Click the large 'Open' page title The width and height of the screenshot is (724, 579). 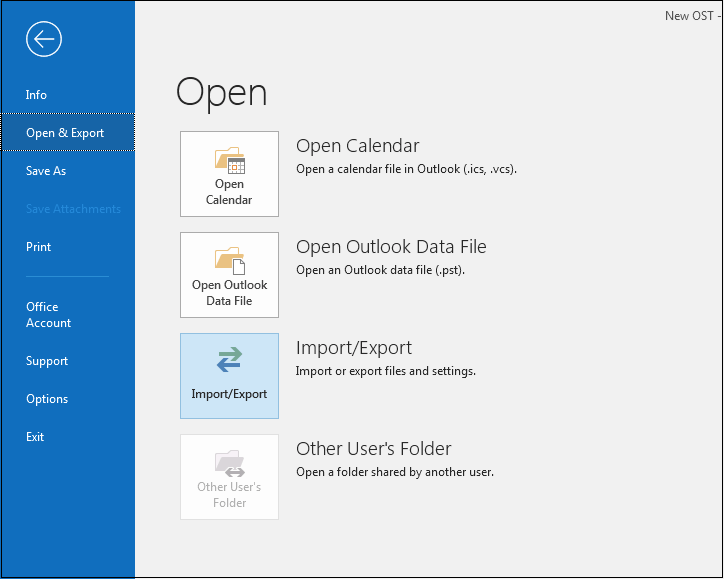[222, 93]
